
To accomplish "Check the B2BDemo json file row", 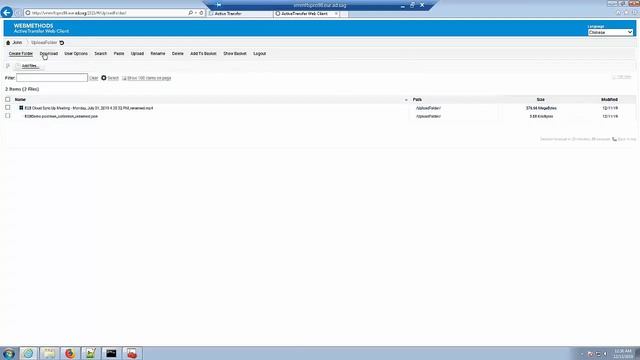I will tap(8, 116).
